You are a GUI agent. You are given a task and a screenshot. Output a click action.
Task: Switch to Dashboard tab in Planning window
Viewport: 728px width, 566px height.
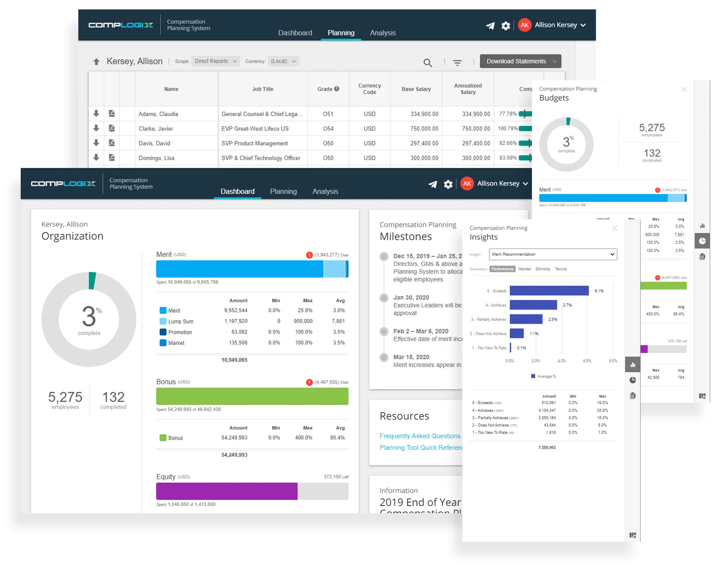click(x=295, y=33)
